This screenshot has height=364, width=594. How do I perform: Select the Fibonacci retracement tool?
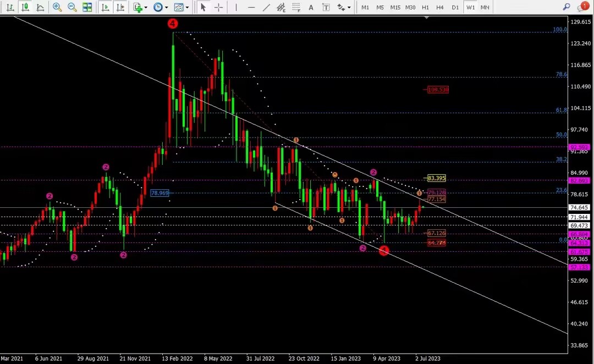pyautogui.click(x=296, y=7)
